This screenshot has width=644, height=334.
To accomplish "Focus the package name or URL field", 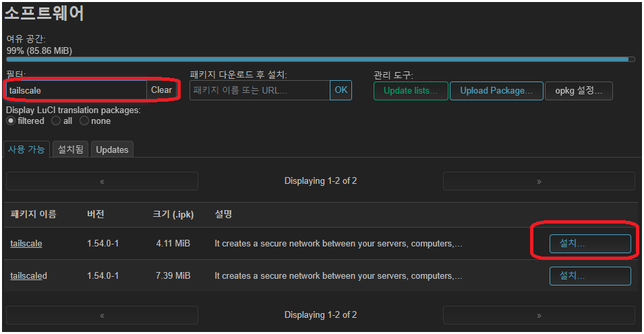I will (x=260, y=90).
